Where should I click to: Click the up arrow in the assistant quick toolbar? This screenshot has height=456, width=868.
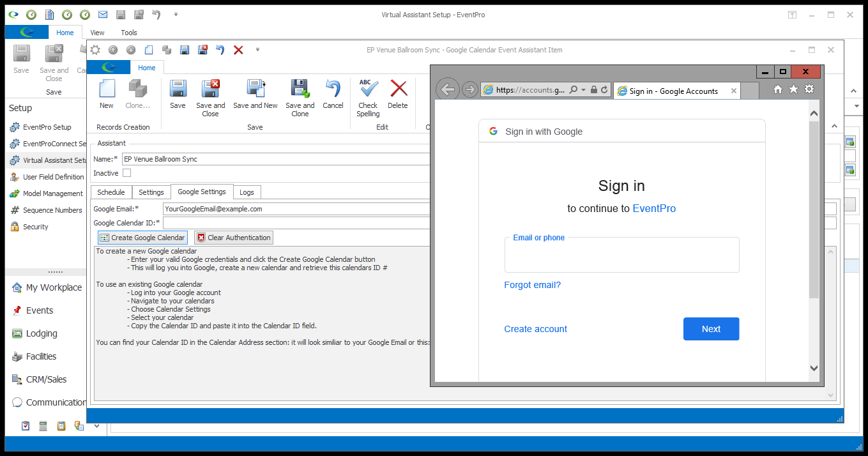point(113,50)
